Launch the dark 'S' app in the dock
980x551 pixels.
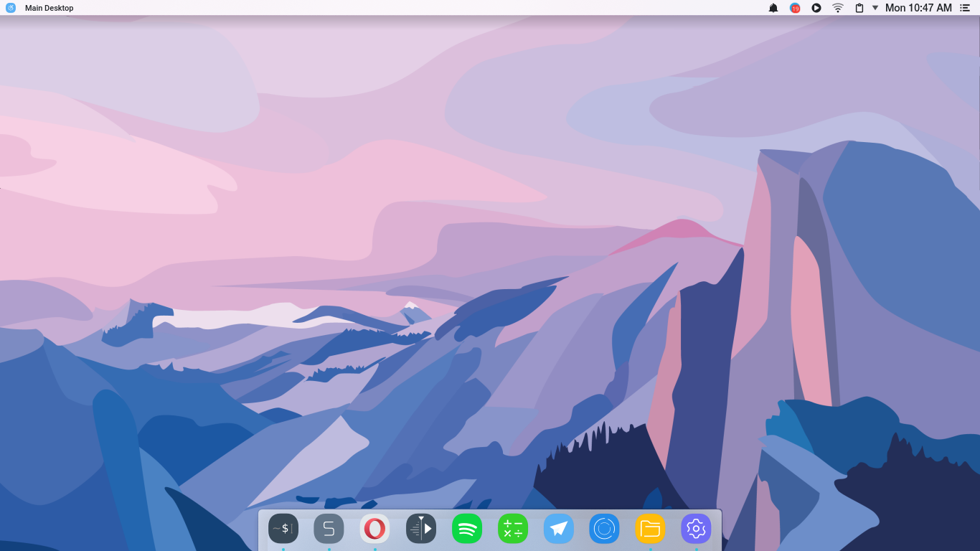pos(329,529)
